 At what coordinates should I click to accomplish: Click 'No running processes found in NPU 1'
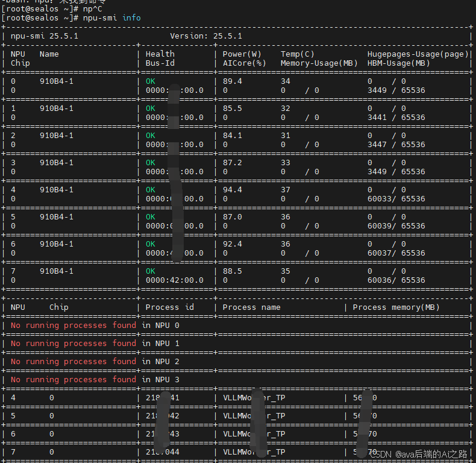95,344
